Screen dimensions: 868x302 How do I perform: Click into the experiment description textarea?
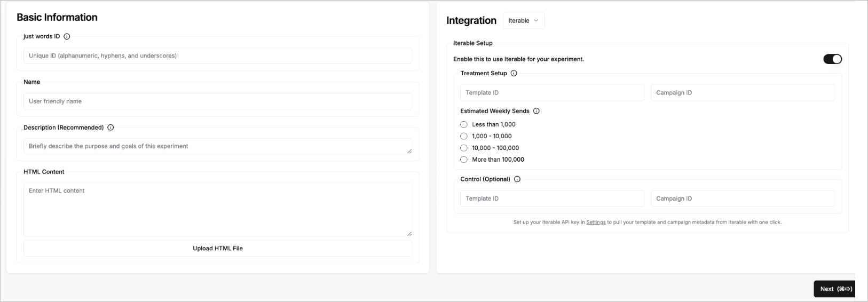click(x=218, y=146)
